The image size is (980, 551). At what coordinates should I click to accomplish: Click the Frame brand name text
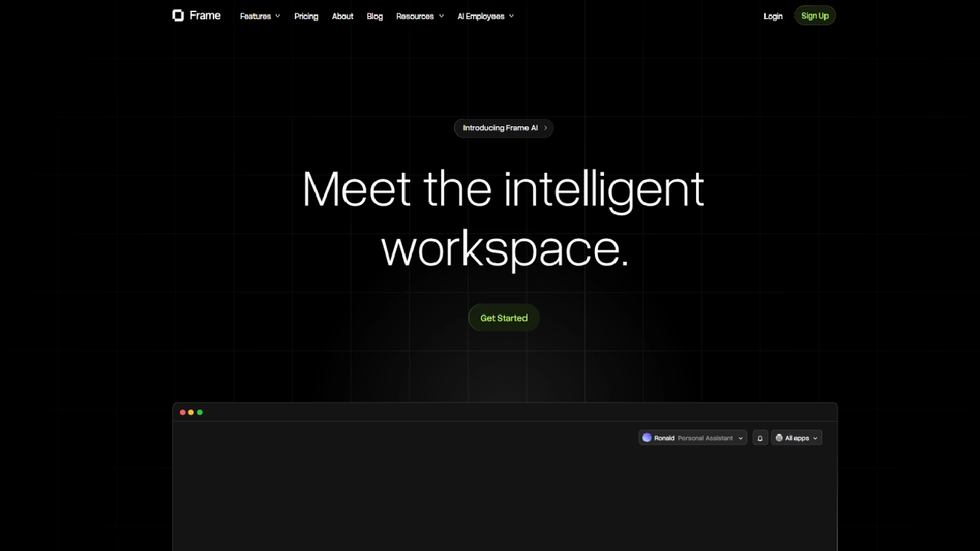205,15
